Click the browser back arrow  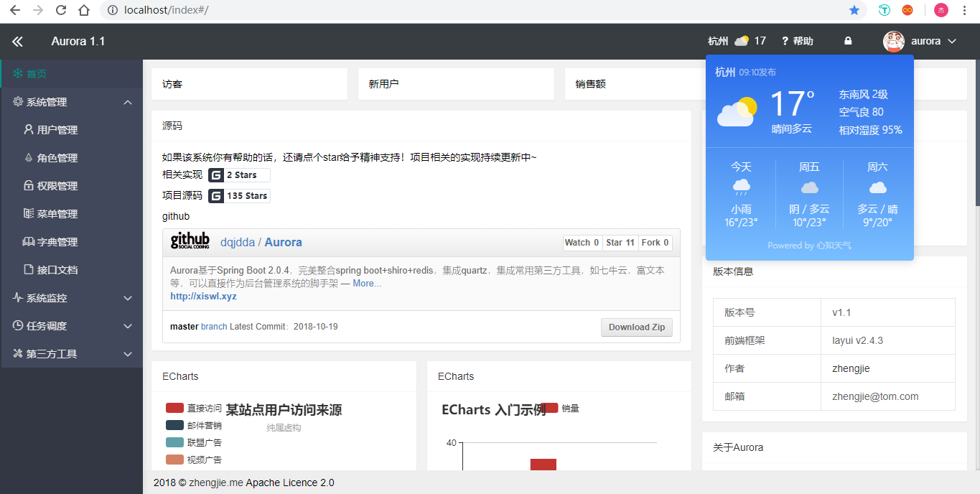coord(14,10)
